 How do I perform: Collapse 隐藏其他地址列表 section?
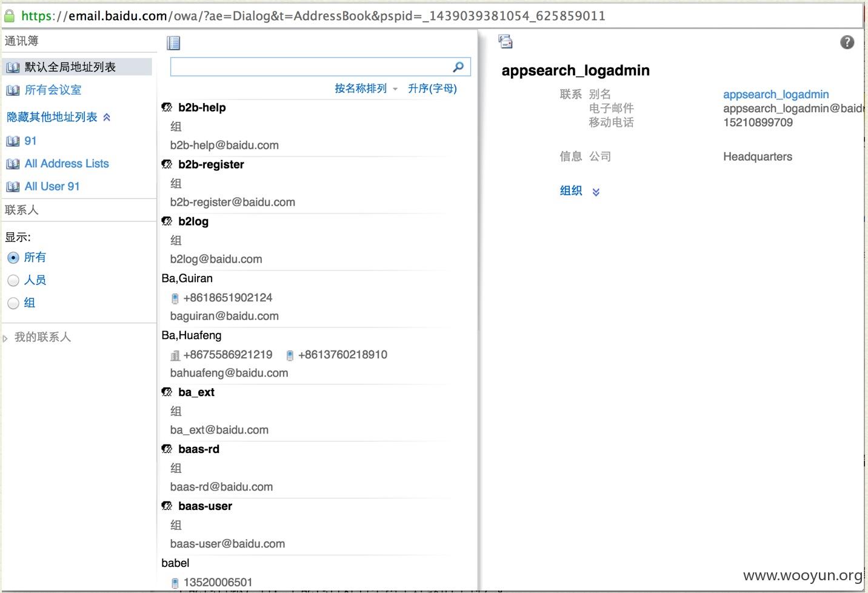tap(58, 117)
